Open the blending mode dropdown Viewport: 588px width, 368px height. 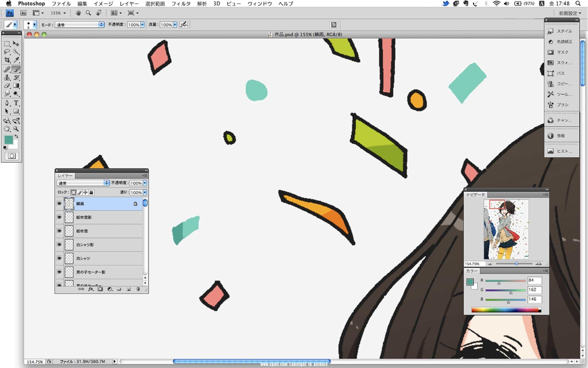[x=82, y=183]
